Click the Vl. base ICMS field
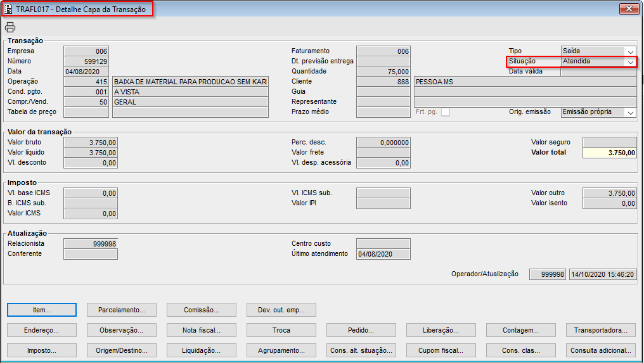The width and height of the screenshot is (644, 363). 91,193
